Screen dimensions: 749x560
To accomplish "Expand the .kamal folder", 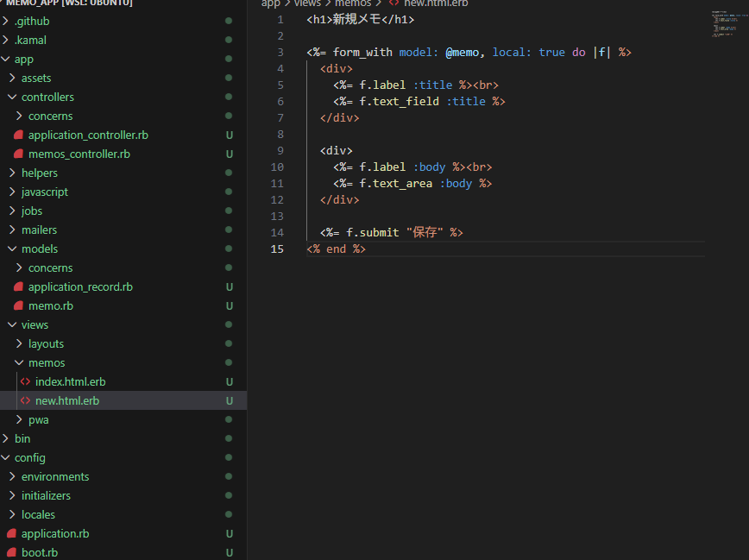I will [x=32, y=40].
